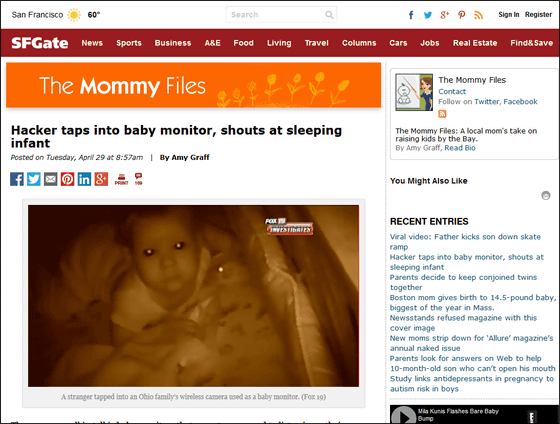The image size is (560, 424).
Task: Open the Food menu in navigation bar
Action: [244, 43]
